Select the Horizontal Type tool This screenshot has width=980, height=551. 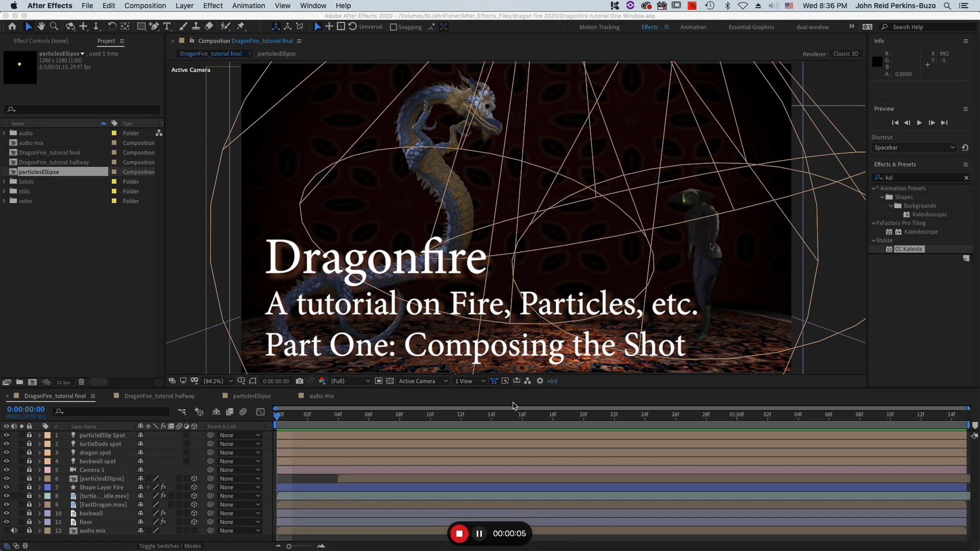[167, 27]
